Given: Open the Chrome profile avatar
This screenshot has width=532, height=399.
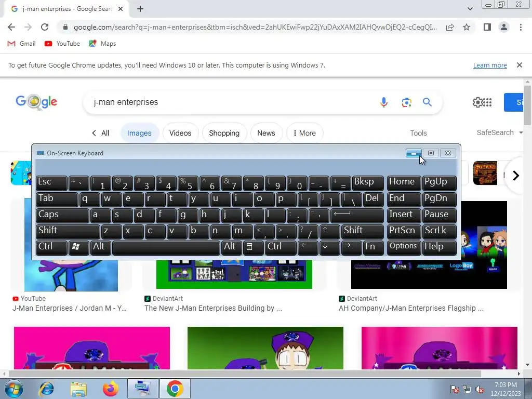Looking at the screenshot, I should [x=504, y=27].
